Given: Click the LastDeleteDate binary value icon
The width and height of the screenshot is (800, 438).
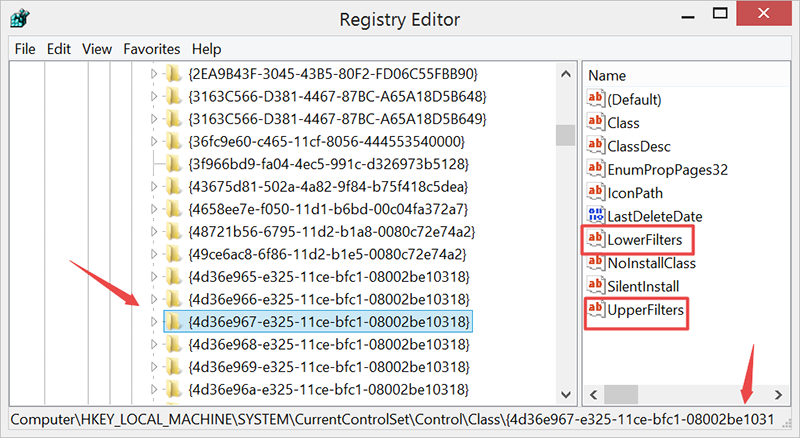Looking at the screenshot, I should click(x=595, y=215).
